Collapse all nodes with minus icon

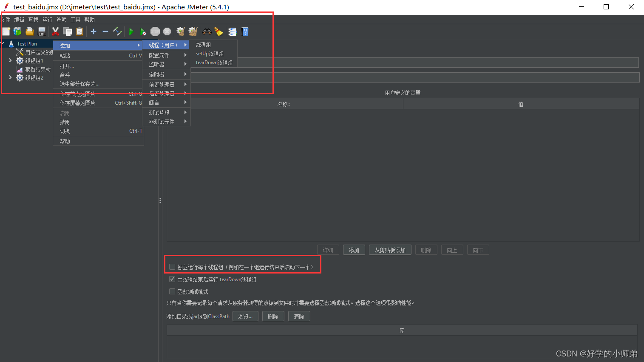tap(105, 31)
